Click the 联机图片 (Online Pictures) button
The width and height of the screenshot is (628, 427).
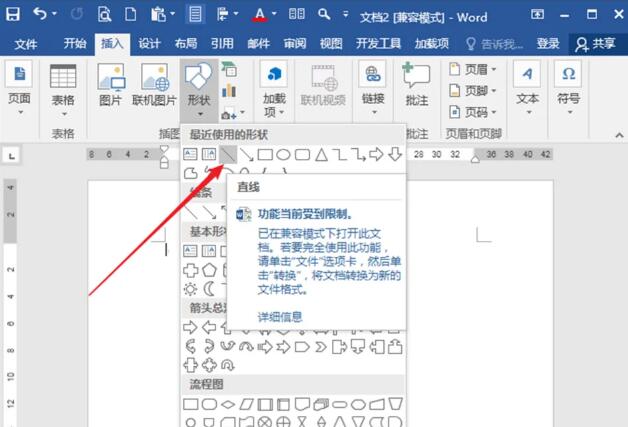click(155, 85)
